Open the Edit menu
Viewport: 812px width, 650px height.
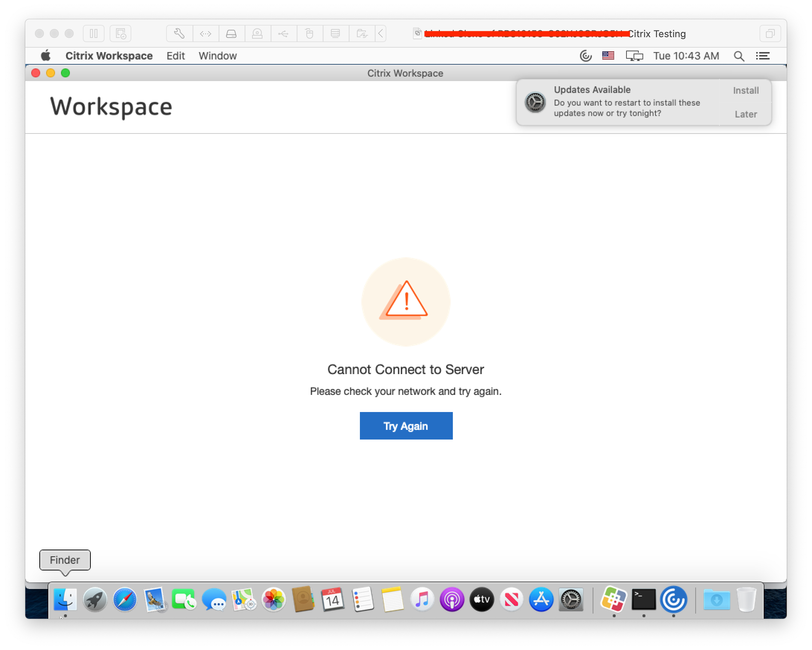coord(175,56)
